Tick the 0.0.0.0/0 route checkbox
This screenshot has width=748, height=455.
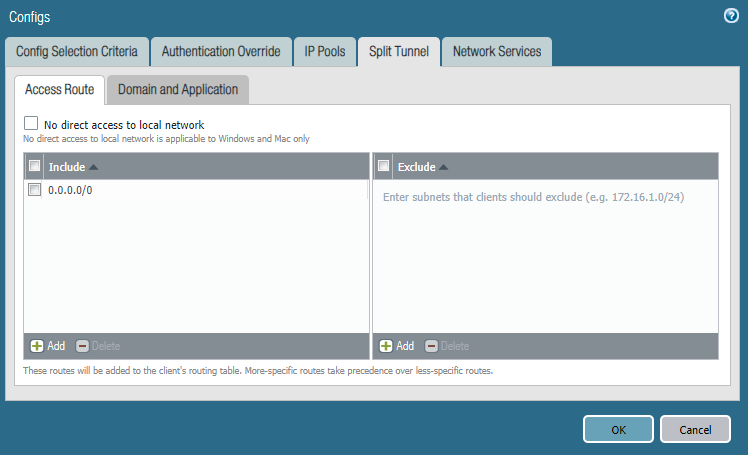tap(35, 190)
